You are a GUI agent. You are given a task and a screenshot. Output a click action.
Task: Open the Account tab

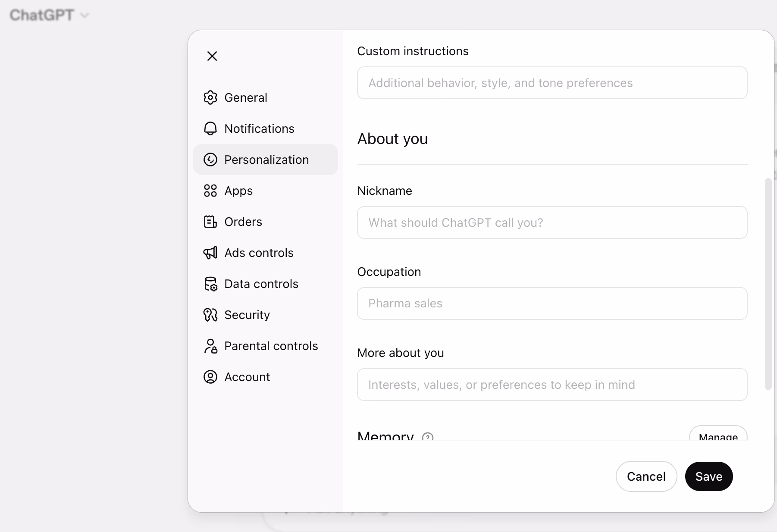[x=266, y=377]
